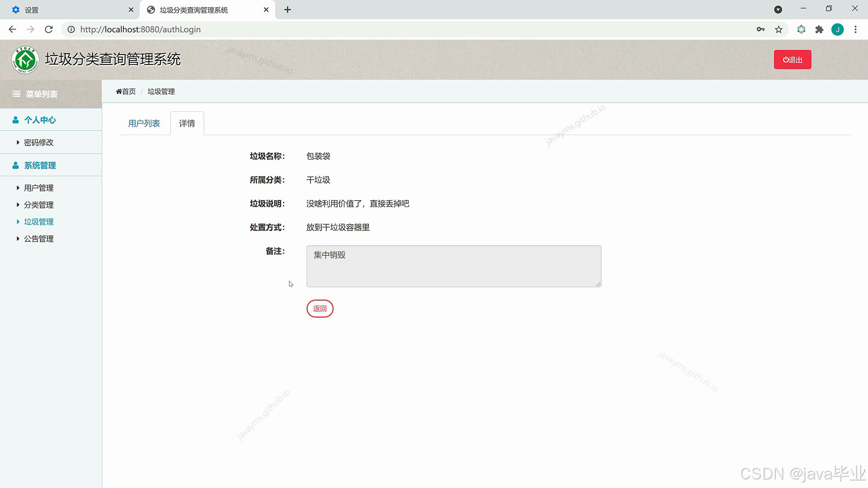
Task: Click the 垃圾名称 label
Action: click(268, 156)
